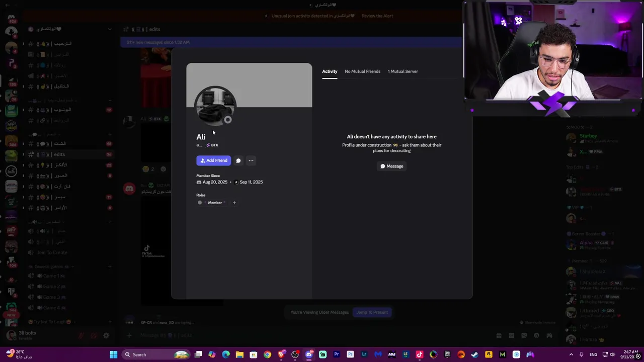Open chat via icon beside Add Friend
Viewport: 644px width, 362px height.
click(238, 160)
